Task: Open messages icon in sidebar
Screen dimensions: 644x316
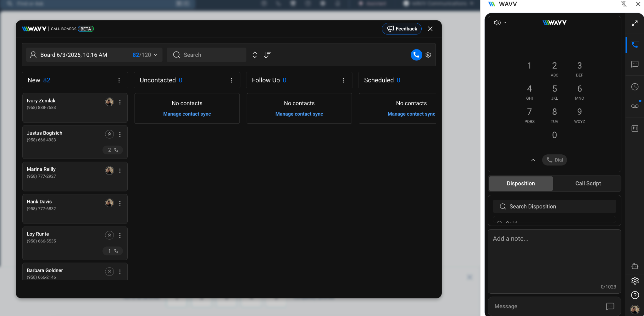Action: [x=635, y=64]
